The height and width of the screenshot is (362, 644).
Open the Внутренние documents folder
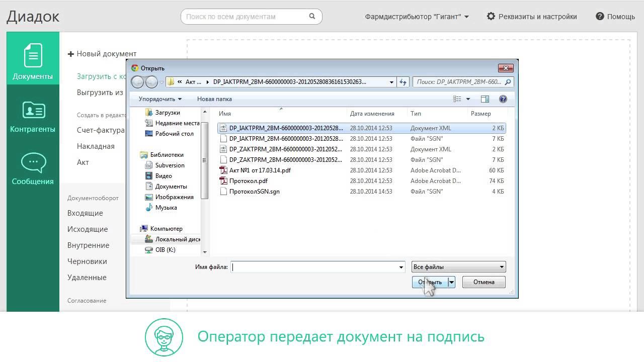click(x=89, y=245)
